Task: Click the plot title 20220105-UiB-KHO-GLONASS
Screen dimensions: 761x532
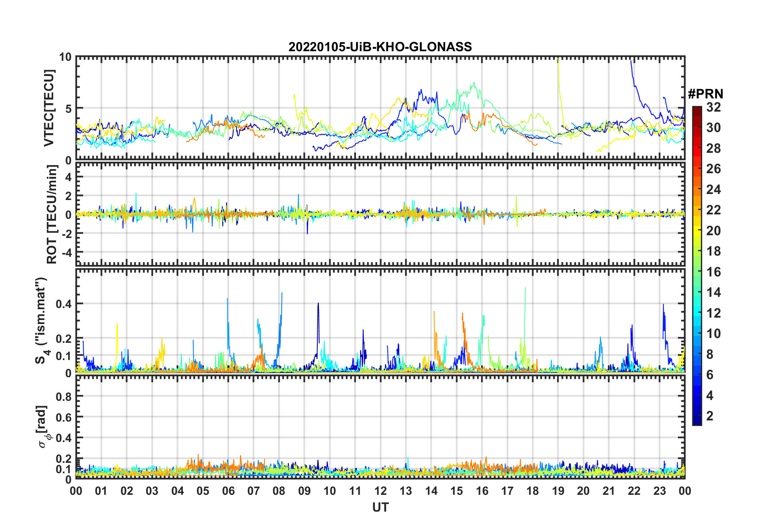Action: click(380, 47)
